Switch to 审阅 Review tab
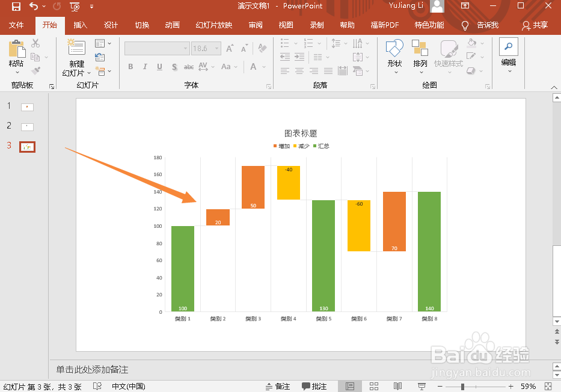The height and width of the screenshot is (392, 561). tap(256, 25)
